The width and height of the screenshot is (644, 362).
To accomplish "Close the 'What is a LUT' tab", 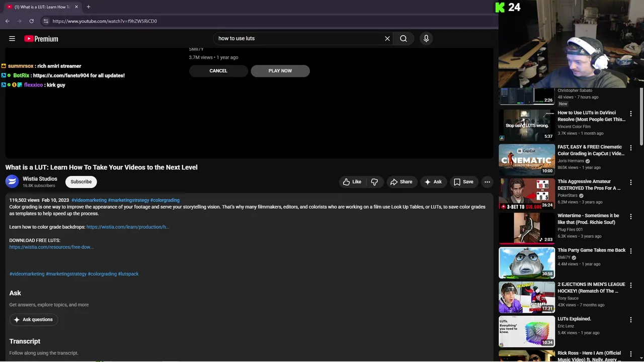I will (x=76, y=7).
